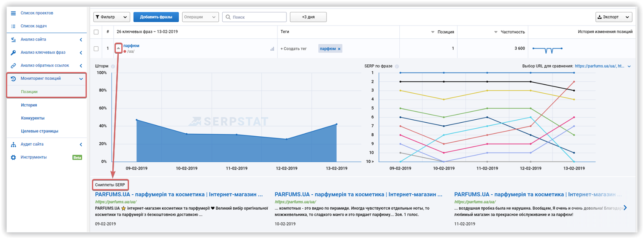The height and width of the screenshot is (239, 644).
Task: Click the task list icon in sidebar
Action: click(13, 26)
